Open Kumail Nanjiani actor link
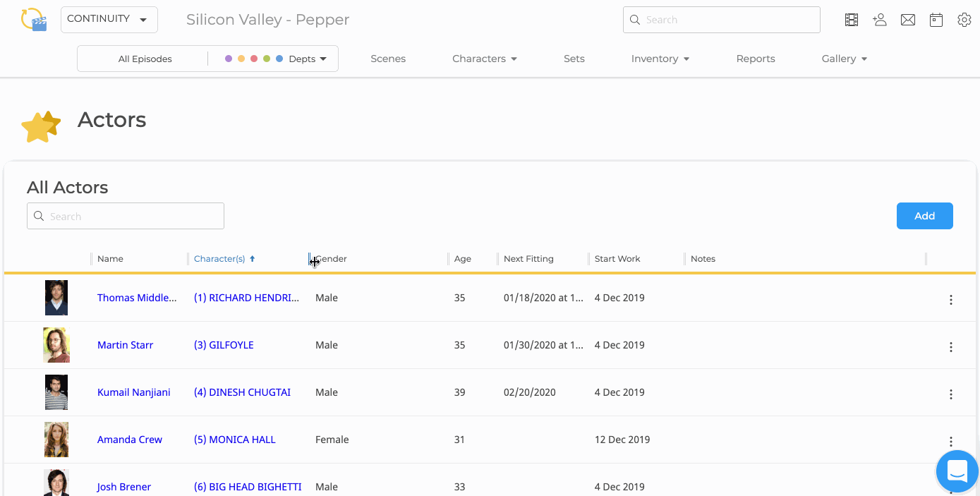This screenshot has height=496, width=980. click(x=134, y=392)
